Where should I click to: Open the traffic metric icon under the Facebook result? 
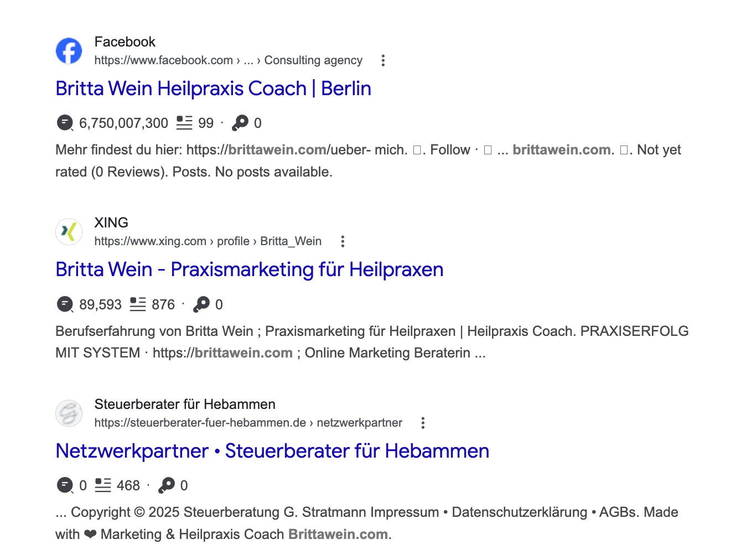tap(65, 122)
